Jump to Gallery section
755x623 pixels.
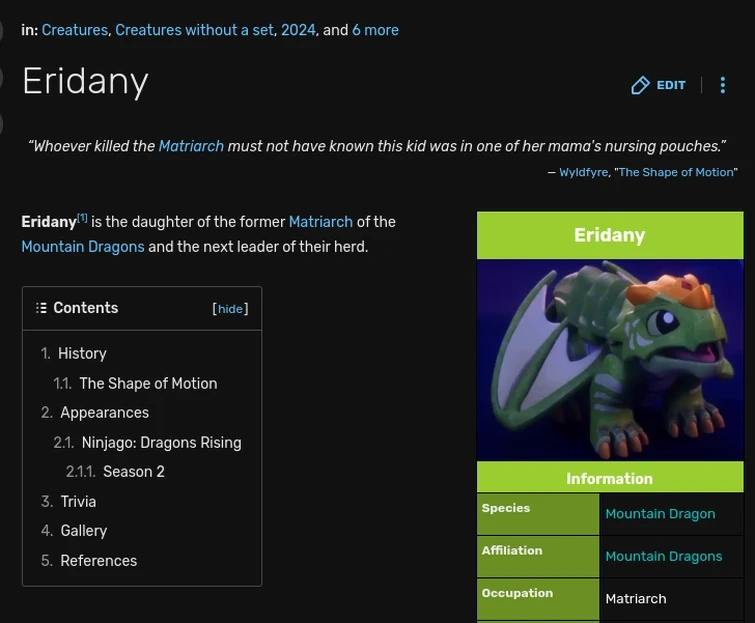point(83,530)
